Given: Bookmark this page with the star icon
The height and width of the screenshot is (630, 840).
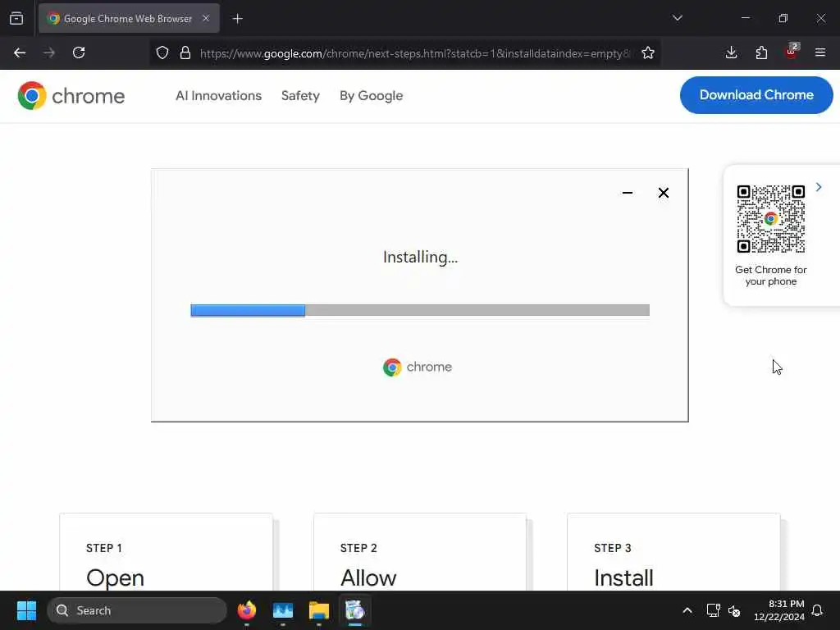Looking at the screenshot, I should 648,52.
